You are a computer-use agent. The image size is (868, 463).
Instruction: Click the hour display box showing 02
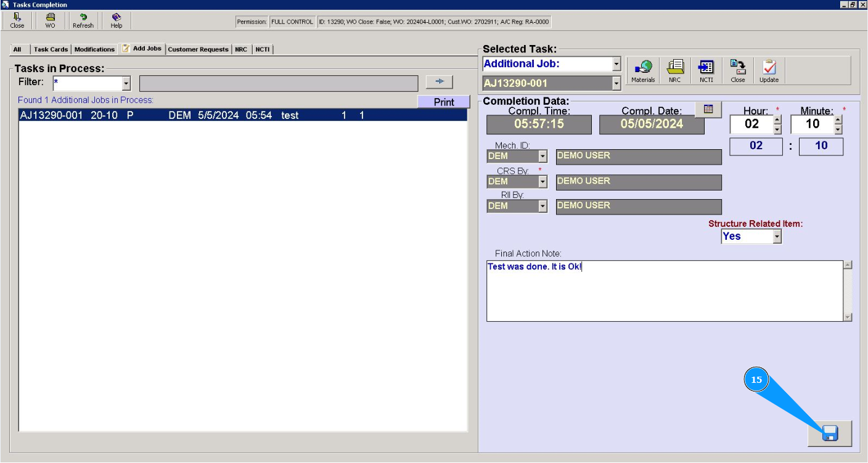(756, 146)
